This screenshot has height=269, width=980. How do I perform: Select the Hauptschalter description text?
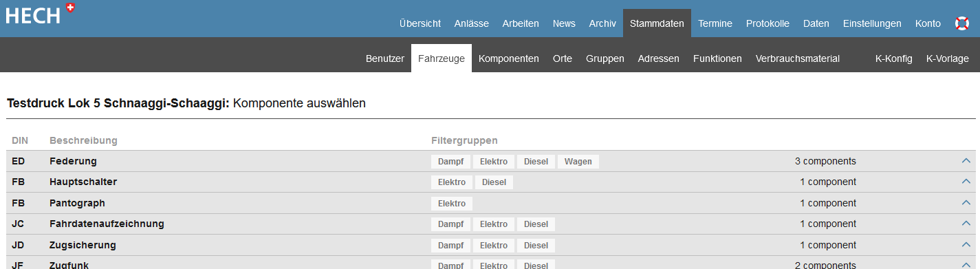[83, 182]
